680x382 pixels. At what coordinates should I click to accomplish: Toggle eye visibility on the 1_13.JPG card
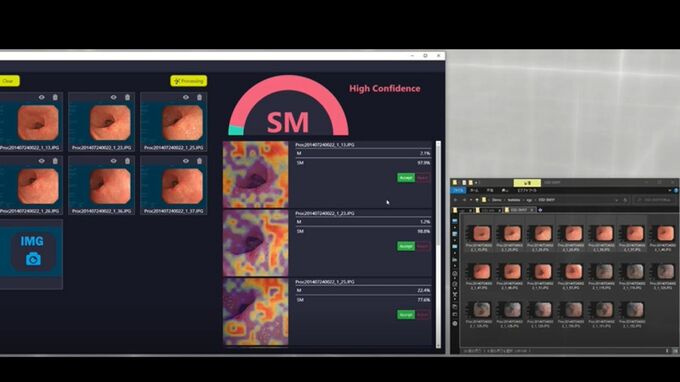tap(42, 98)
